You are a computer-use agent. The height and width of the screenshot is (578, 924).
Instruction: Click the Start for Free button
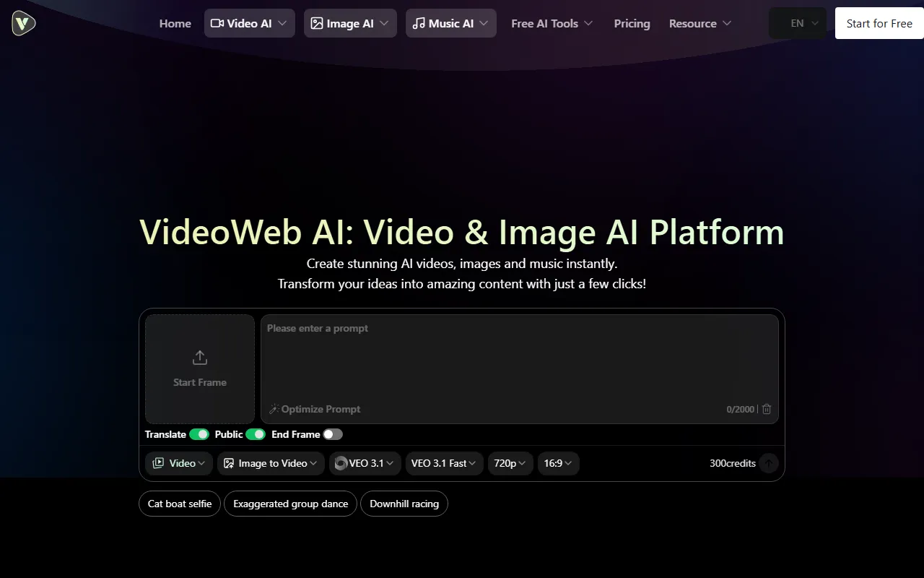pyautogui.click(x=879, y=23)
